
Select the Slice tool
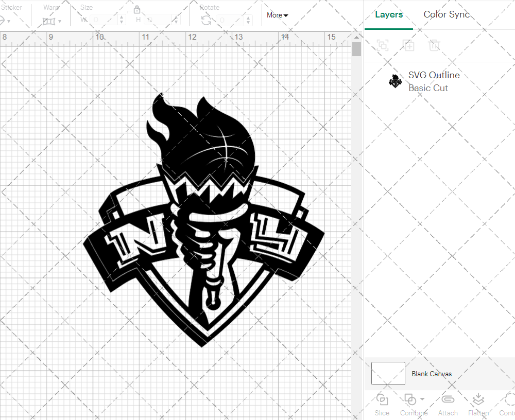382,404
